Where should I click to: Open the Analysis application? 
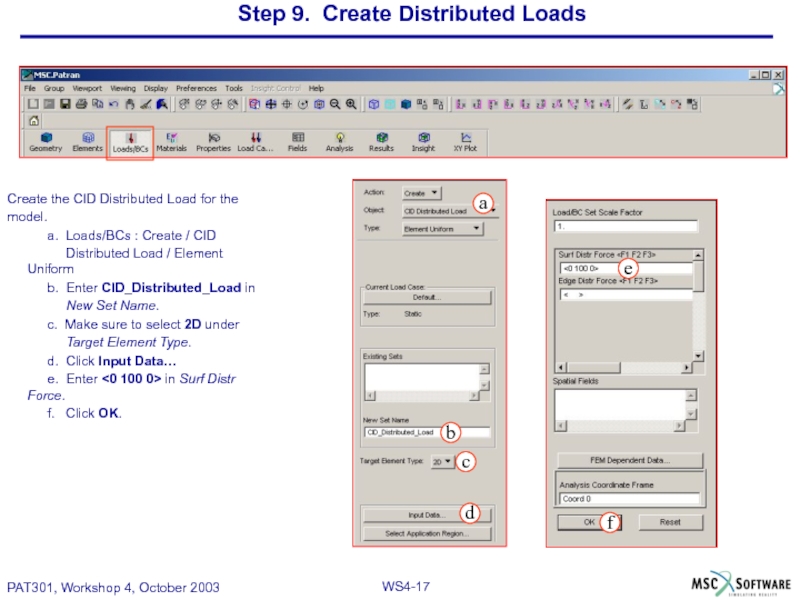(x=339, y=142)
